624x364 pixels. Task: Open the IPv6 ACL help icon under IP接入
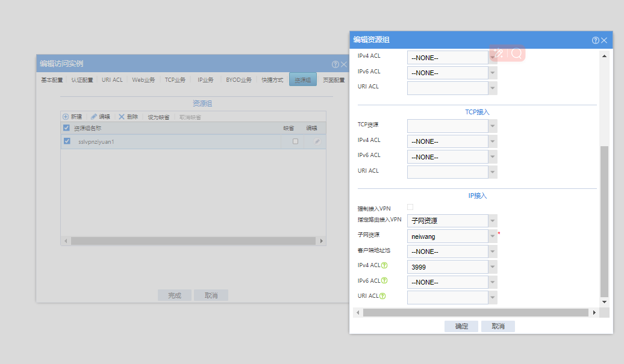point(384,280)
